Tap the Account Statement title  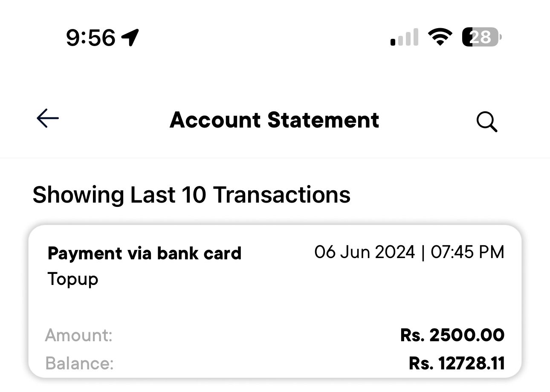(274, 120)
